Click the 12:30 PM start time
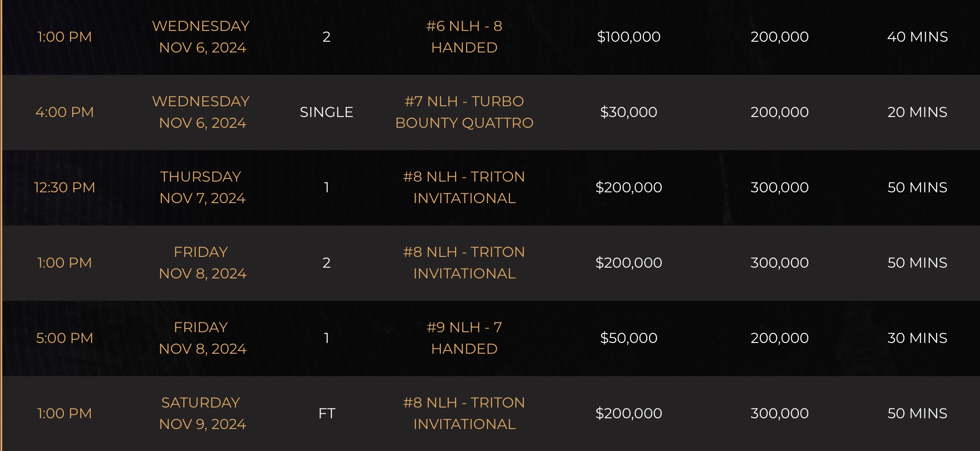The image size is (980, 451). (x=65, y=187)
